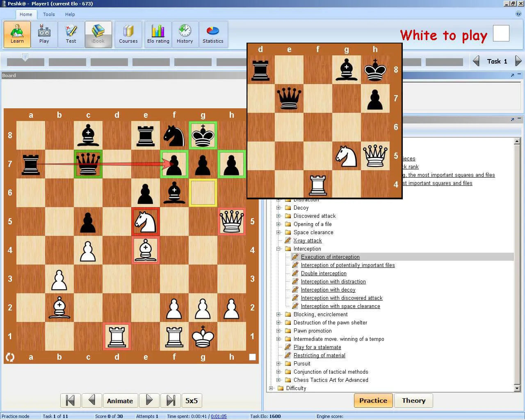Expand the Discovered attack folder
This screenshot has width=525, height=420.
click(x=278, y=216)
